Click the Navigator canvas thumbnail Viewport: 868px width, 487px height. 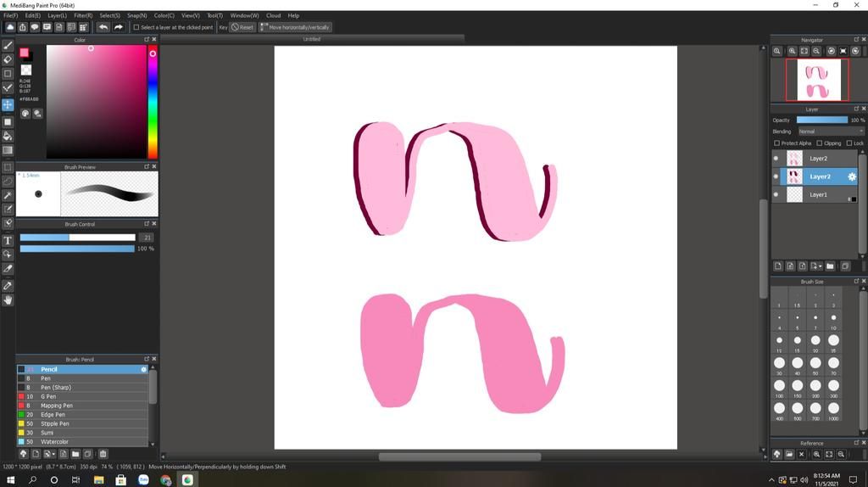817,80
